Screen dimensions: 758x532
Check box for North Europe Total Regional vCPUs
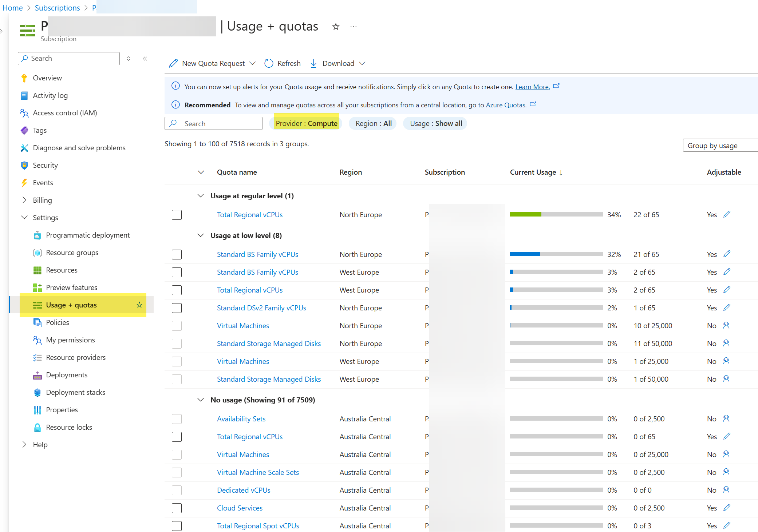pos(177,215)
